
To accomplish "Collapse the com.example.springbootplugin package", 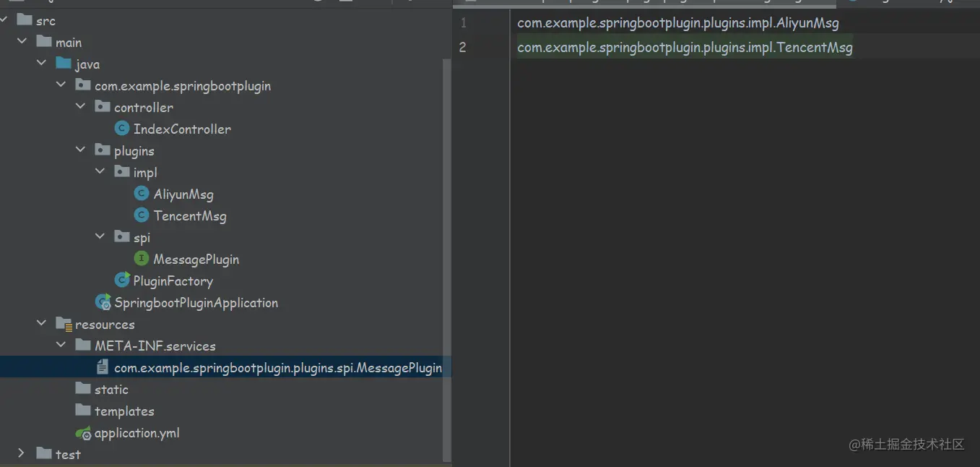I will pos(61,85).
